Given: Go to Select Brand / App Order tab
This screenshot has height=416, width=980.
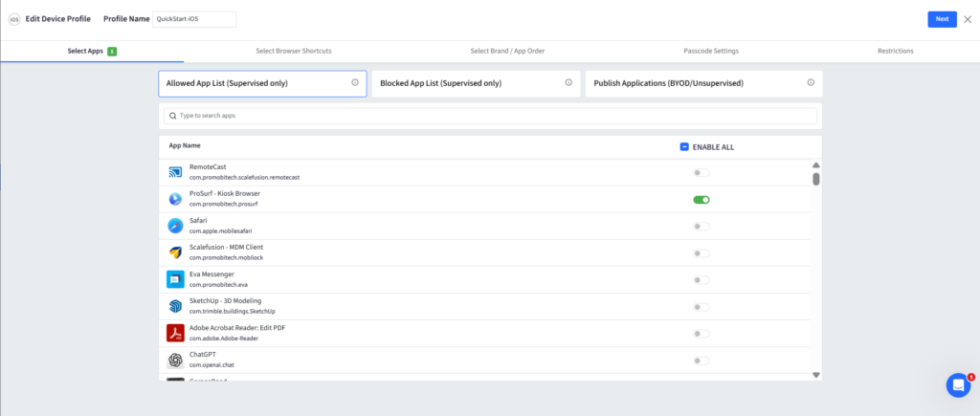Looking at the screenshot, I should click(x=507, y=52).
